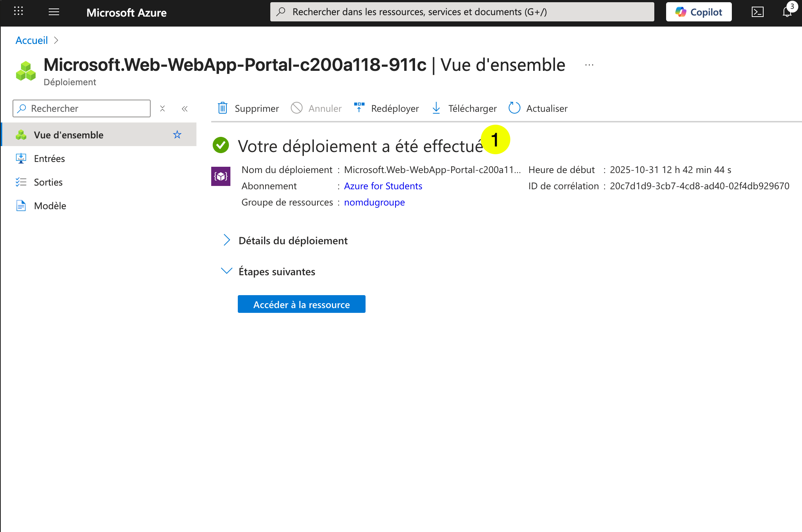802x532 pixels.
Task: Refresh the page with Actualiser icon
Action: pyautogui.click(x=514, y=108)
